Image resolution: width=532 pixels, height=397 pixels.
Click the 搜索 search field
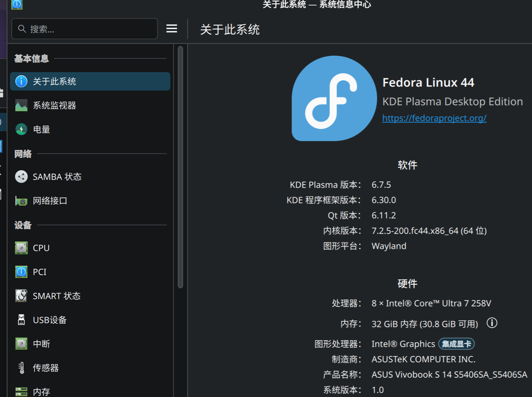(84, 29)
